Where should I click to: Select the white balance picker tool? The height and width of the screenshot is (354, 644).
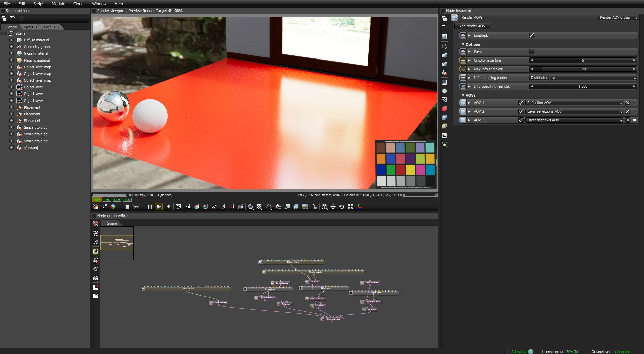point(196,207)
